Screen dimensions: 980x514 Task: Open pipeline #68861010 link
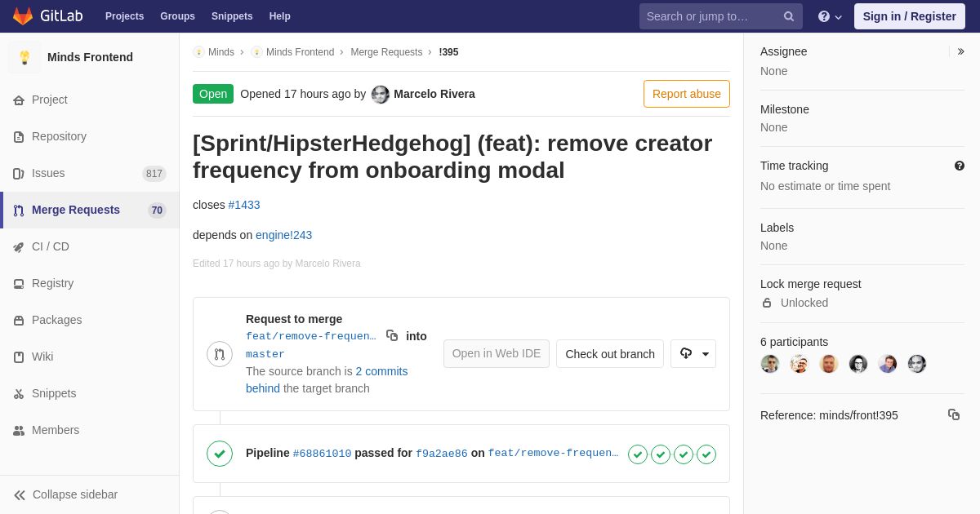coord(322,454)
